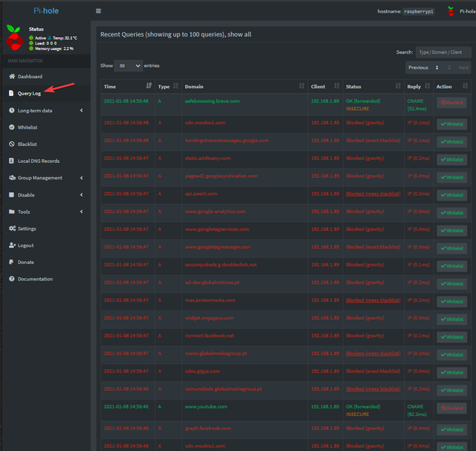
Task: Expand the Tools submenu chevron
Action: [81, 211]
